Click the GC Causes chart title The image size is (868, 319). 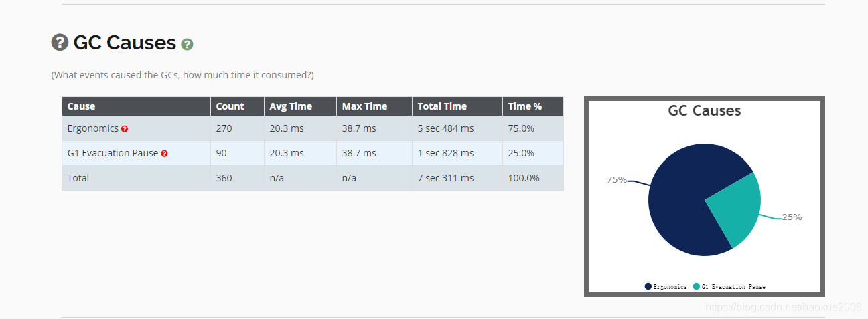705,111
